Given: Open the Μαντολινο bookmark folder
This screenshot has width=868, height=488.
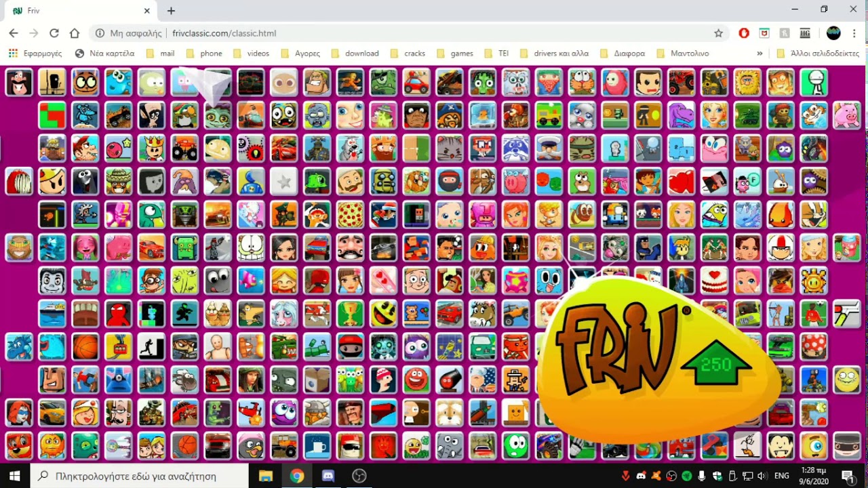Looking at the screenshot, I should (682, 53).
